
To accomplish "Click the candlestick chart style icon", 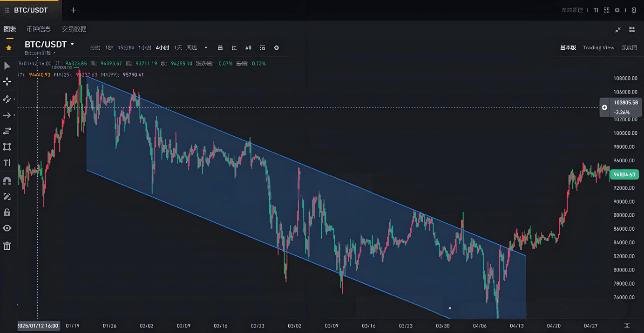I will [x=249, y=48].
